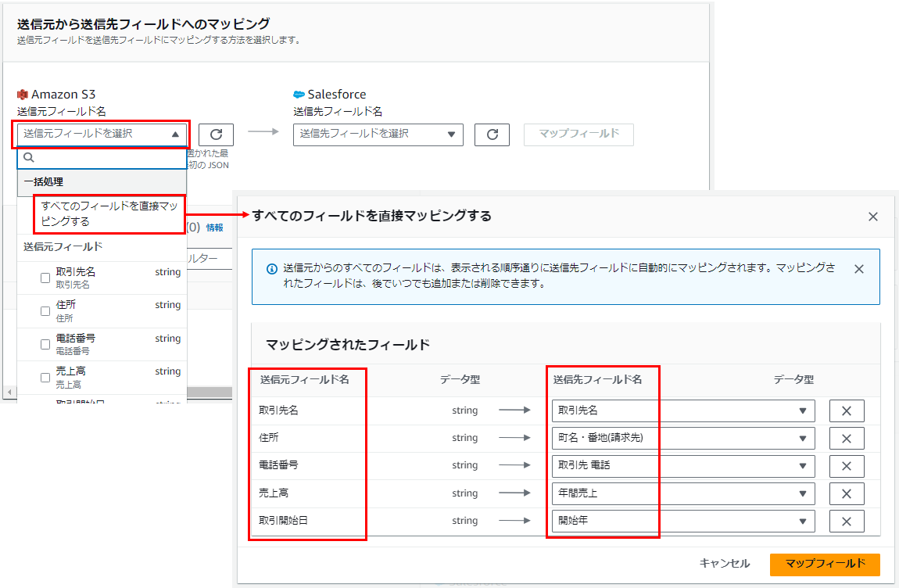Click the disabled マップフィールド button beside Salesforce
The image size is (899, 588).
pos(578,134)
